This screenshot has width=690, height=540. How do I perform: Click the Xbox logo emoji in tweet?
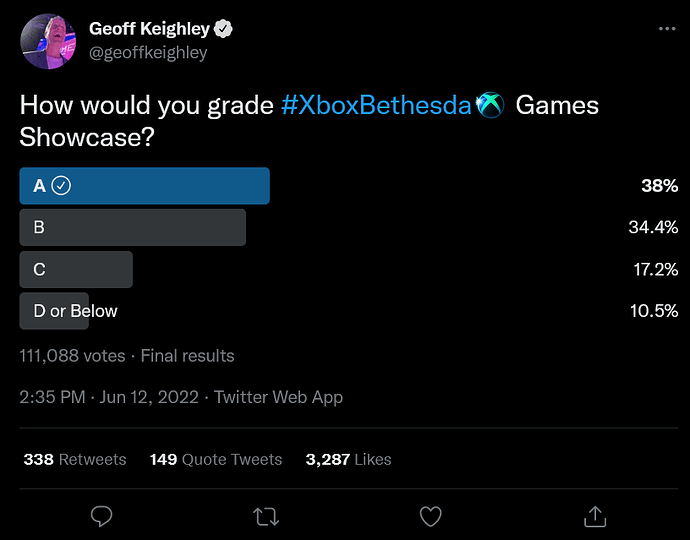click(491, 105)
